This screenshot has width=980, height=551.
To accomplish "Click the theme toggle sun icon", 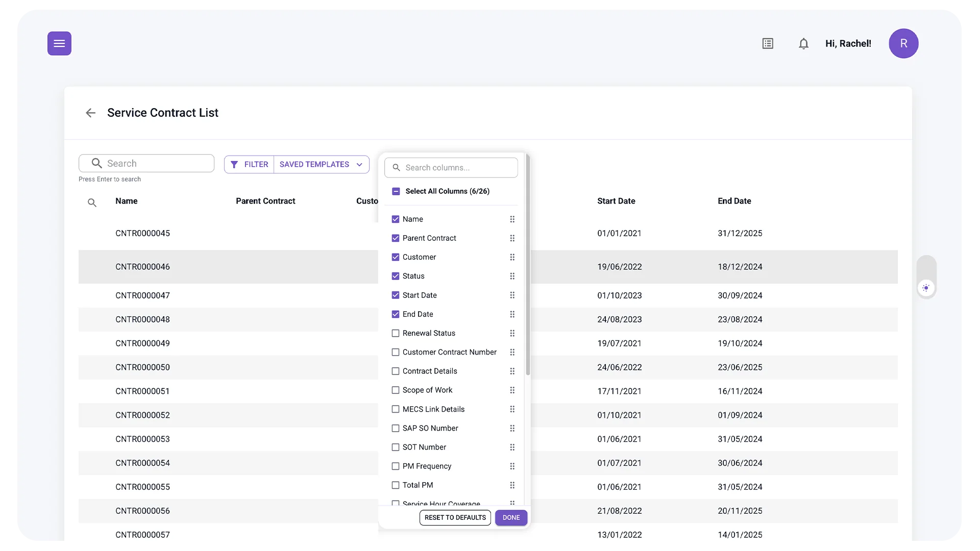I will click(x=926, y=288).
